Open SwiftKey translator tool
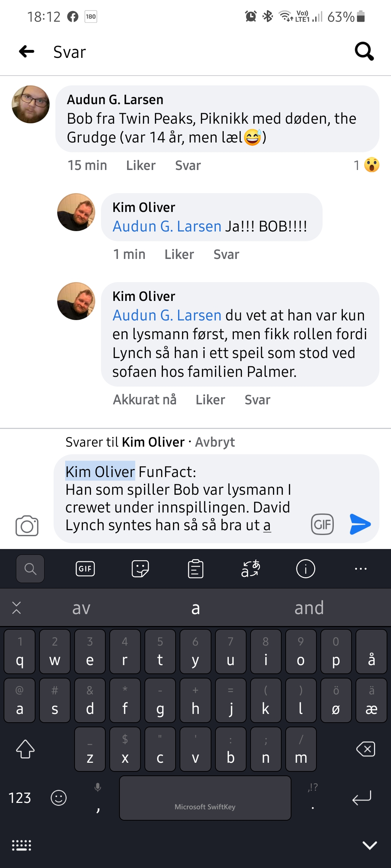Image resolution: width=391 pixels, height=868 pixels. (x=251, y=569)
